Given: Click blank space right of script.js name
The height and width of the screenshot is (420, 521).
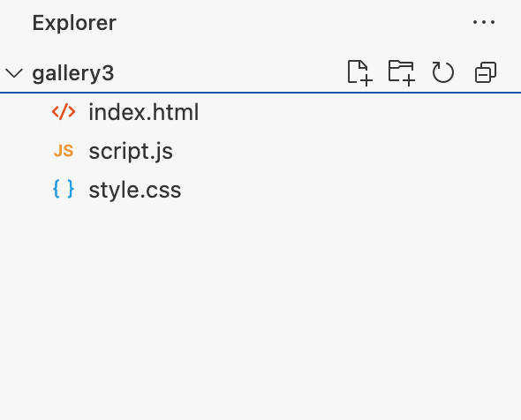Looking at the screenshot, I should click(x=345, y=152).
